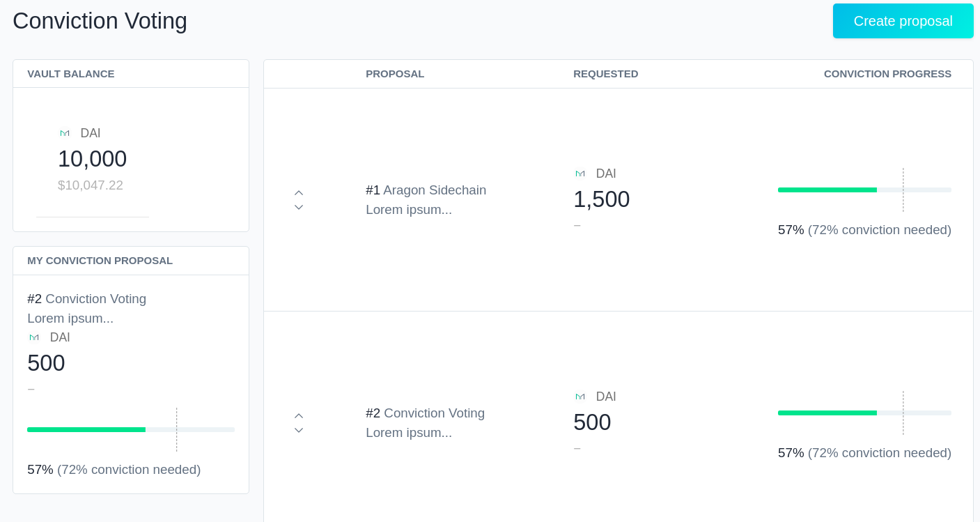Open the #2 Conviction Voting proposal in the table
The width and height of the screenshot is (980, 522).
pos(425,413)
